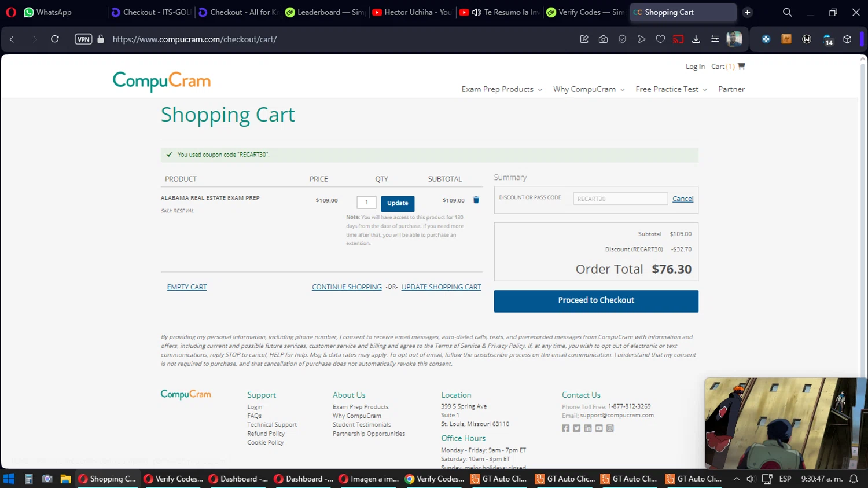Open the Student Testimonials footer link

click(362, 425)
